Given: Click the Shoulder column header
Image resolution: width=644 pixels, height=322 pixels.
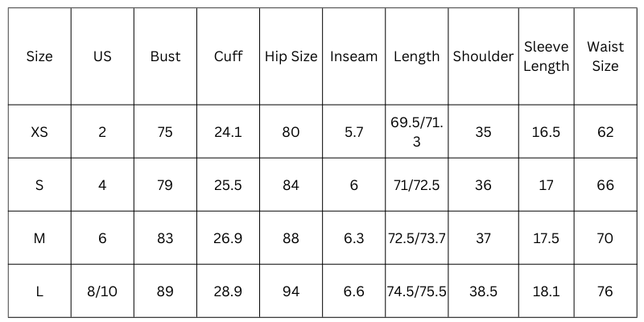Looking at the screenshot, I should click(x=483, y=56).
